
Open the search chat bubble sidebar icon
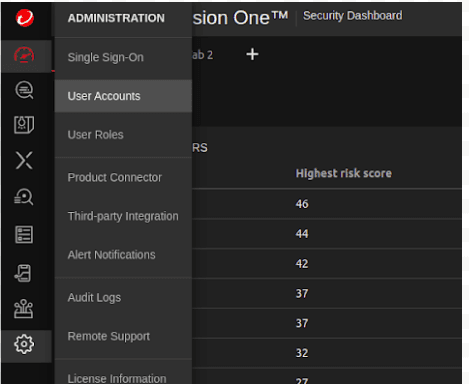[24, 90]
